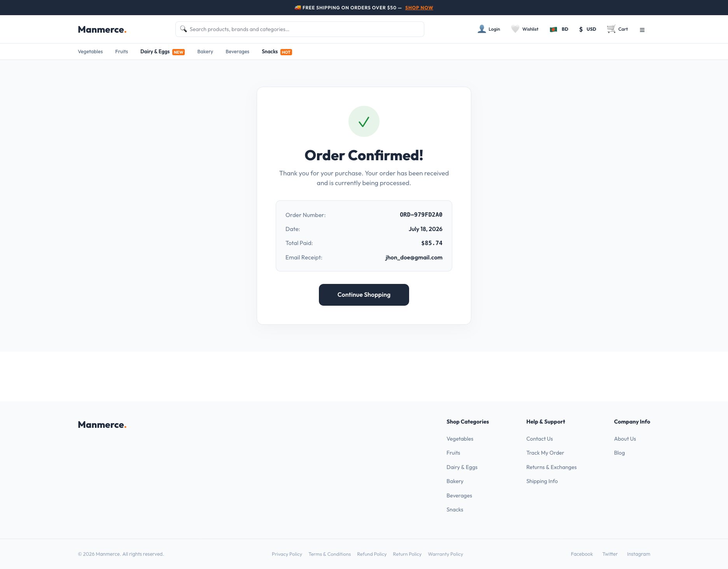Click the Login user icon
This screenshot has height=569, width=728.
(x=481, y=29)
